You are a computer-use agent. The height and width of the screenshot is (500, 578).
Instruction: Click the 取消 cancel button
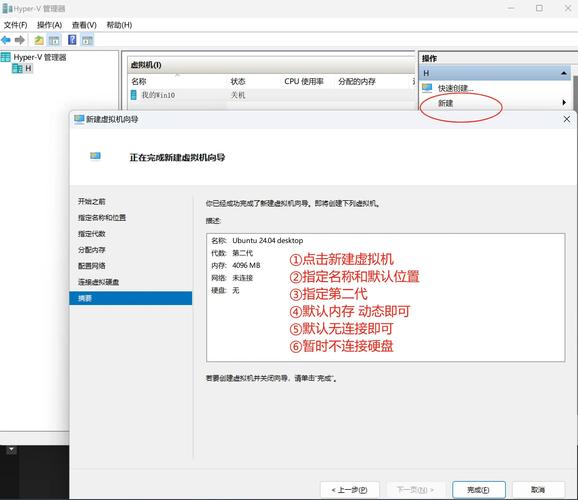(x=538, y=490)
